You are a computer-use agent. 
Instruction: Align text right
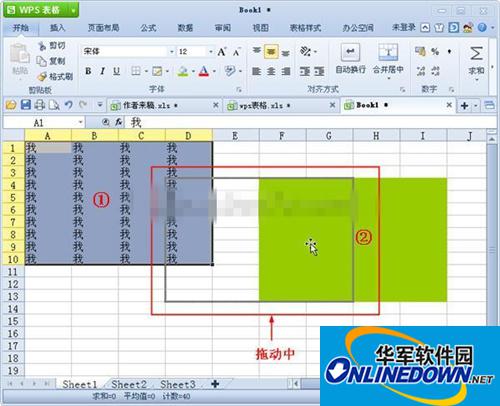click(x=286, y=71)
